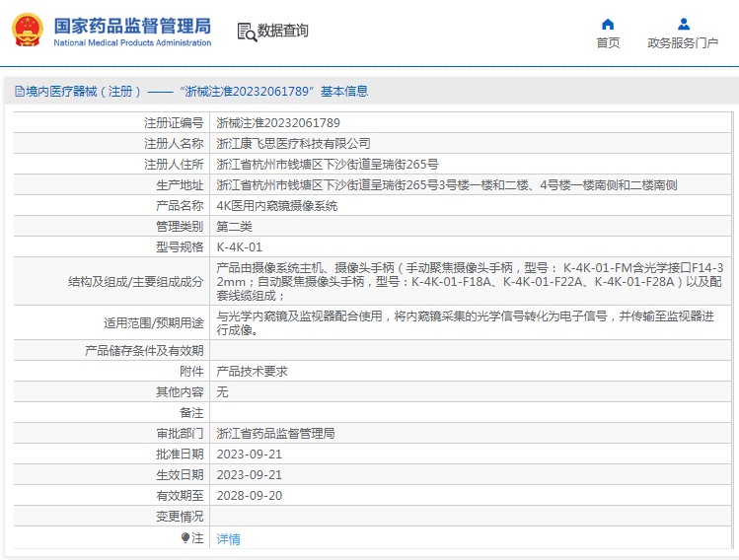739x560 pixels.
Task: Open the 数据查询 page
Action: pos(282,32)
